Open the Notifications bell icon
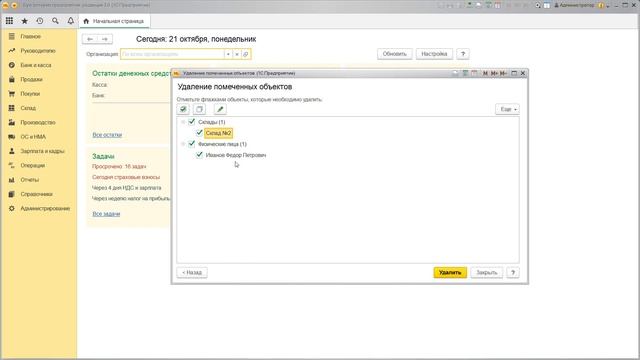The height and width of the screenshot is (360, 640). [x=71, y=21]
